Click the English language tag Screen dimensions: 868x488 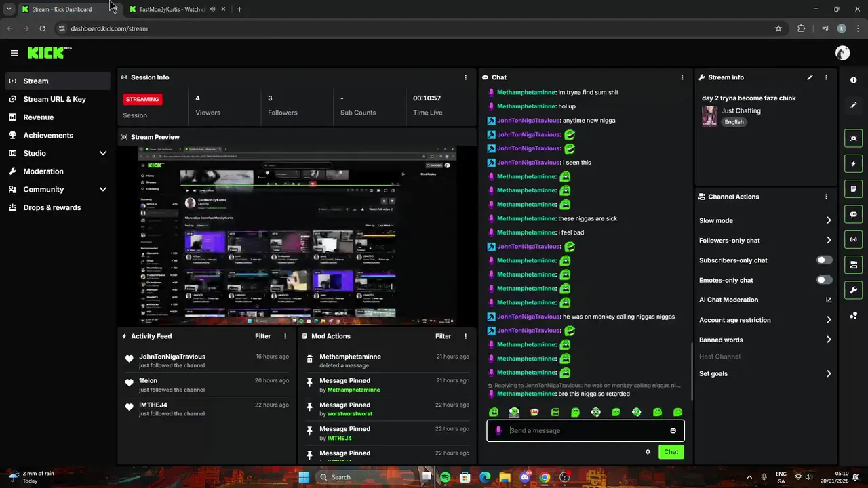(x=734, y=122)
